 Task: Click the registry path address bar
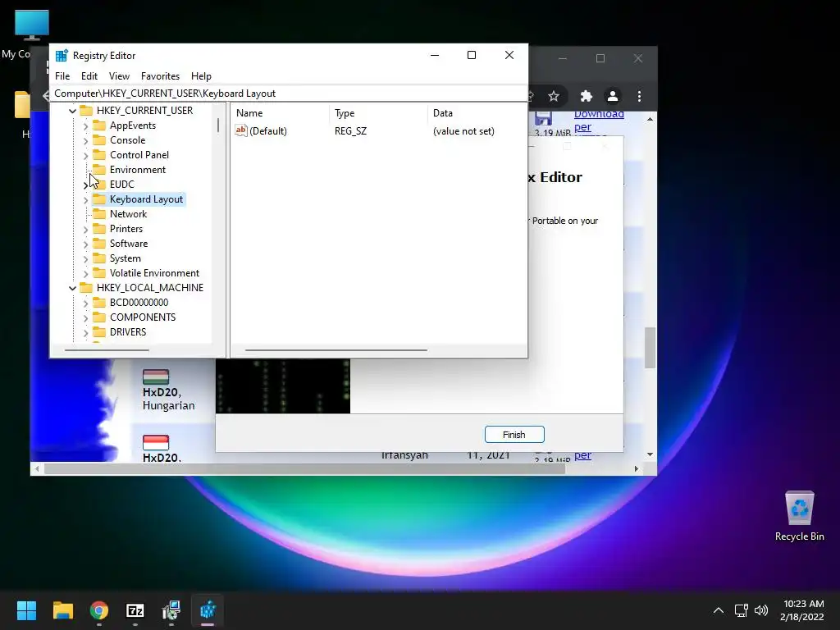pos(288,94)
